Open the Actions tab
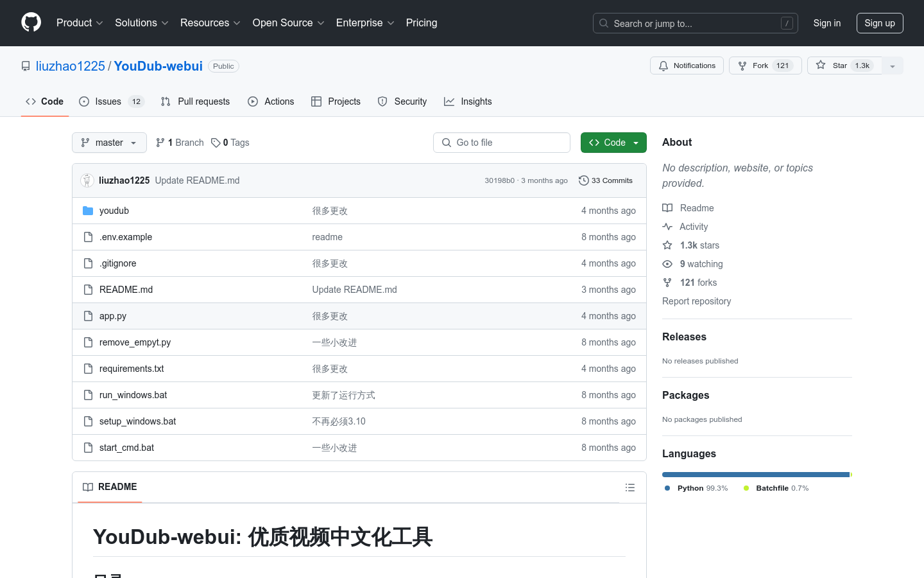Screen dimensions: 924x578 click(x=271, y=101)
